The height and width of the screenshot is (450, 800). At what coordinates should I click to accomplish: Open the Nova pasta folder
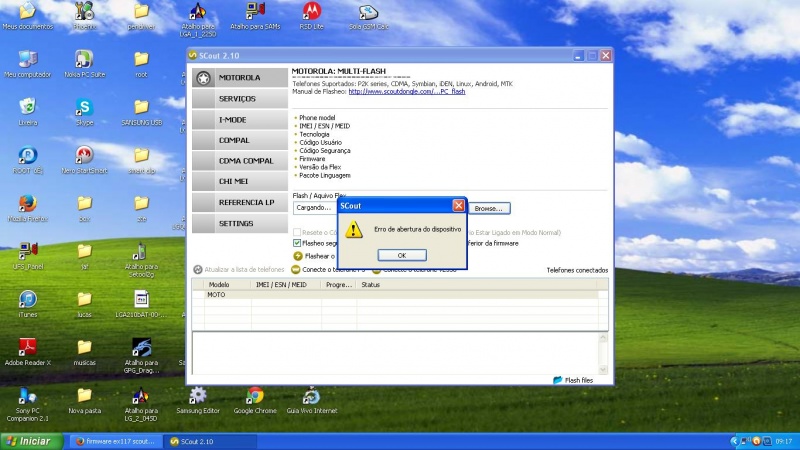click(84, 400)
